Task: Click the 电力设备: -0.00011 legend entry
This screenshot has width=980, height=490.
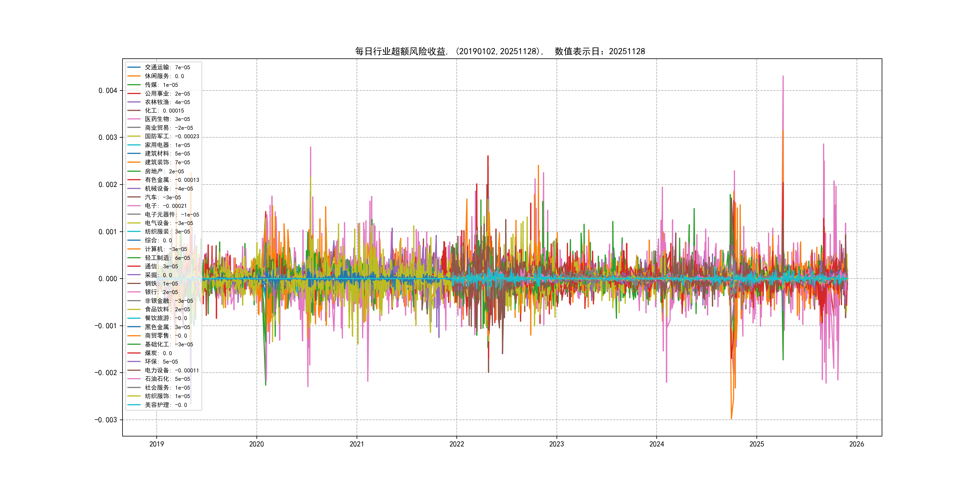Action: click(x=171, y=370)
